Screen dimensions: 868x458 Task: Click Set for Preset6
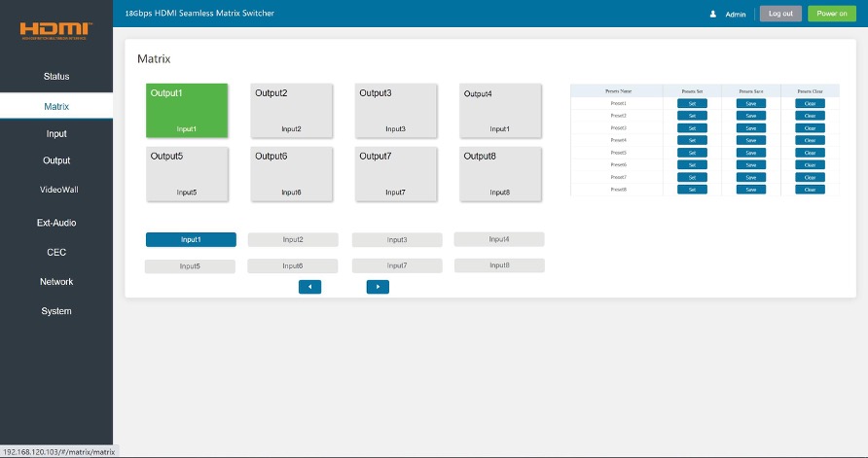[x=692, y=165]
